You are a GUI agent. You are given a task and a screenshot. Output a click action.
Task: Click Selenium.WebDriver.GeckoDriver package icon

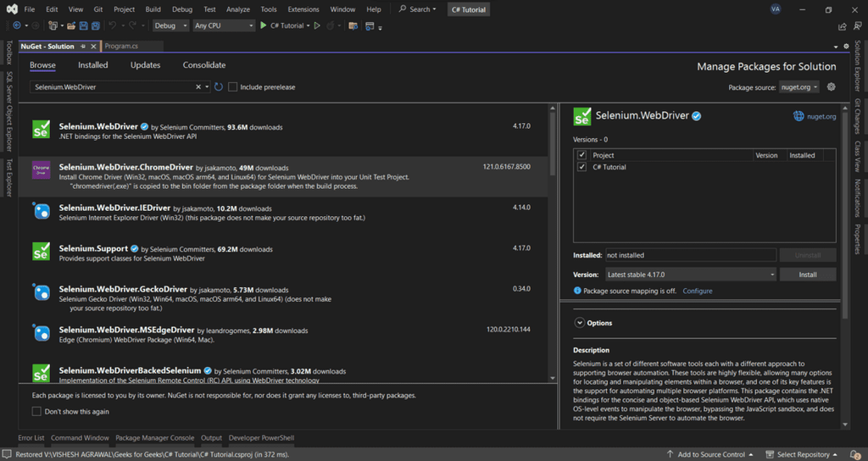42,292
